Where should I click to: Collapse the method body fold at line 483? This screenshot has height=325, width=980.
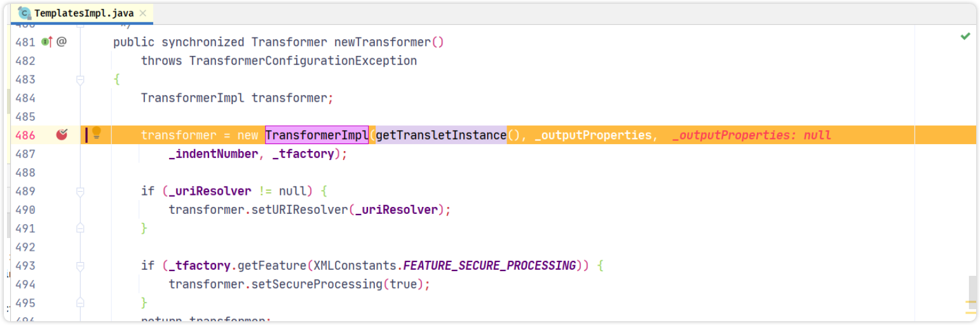click(x=80, y=79)
